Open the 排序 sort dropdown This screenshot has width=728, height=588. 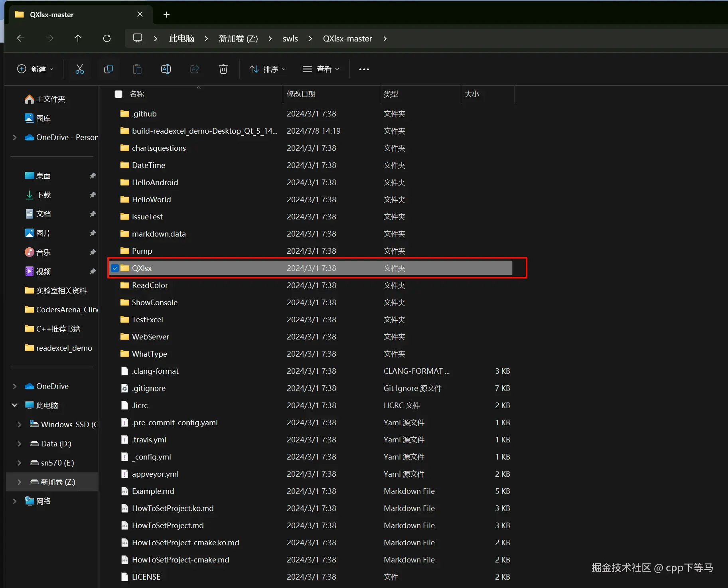pos(267,69)
